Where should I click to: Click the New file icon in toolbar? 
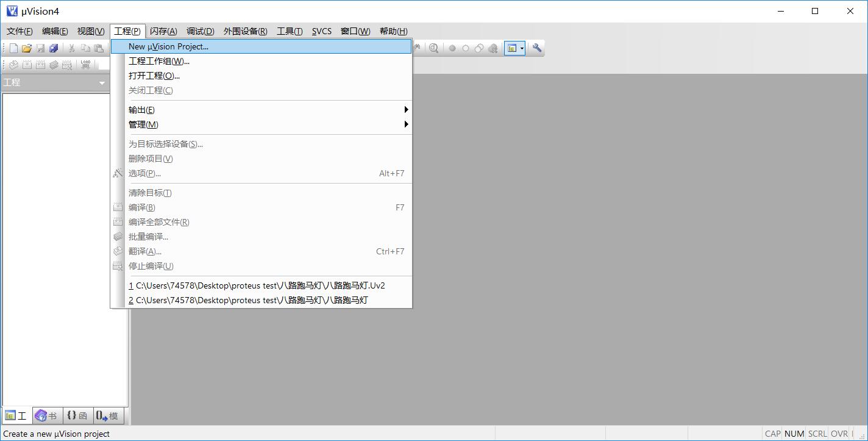[13, 48]
